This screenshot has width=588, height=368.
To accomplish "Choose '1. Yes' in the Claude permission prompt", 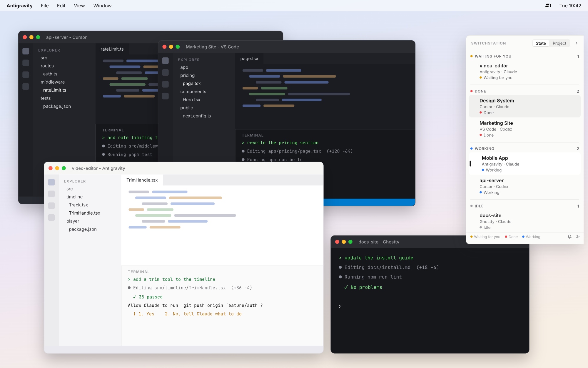I will [146, 314].
